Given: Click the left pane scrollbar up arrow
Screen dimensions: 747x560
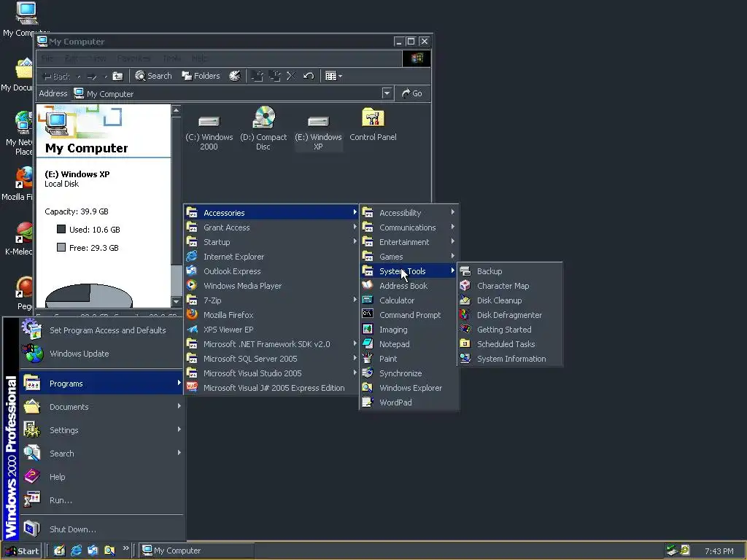Looking at the screenshot, I should [176, 111].
